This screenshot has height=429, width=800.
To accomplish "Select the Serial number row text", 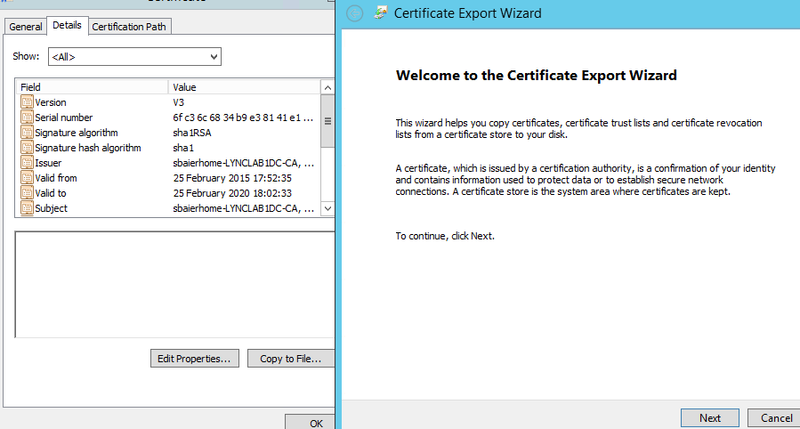I will (64, 117).
